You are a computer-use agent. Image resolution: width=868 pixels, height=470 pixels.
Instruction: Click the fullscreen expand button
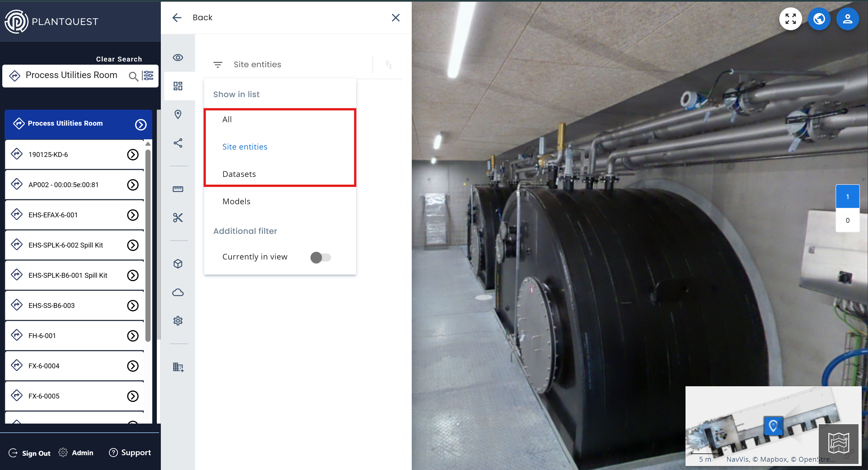[790, 19]
